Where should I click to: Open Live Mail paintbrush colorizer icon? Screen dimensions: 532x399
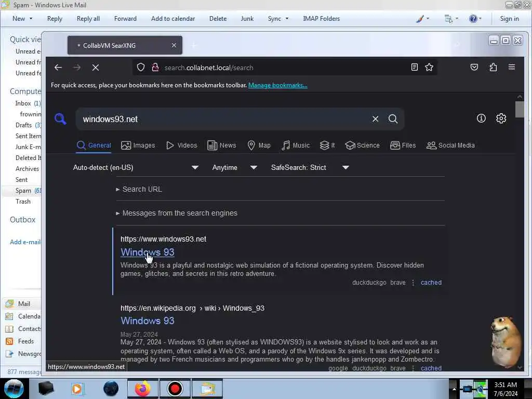click(x=420, y=19)
